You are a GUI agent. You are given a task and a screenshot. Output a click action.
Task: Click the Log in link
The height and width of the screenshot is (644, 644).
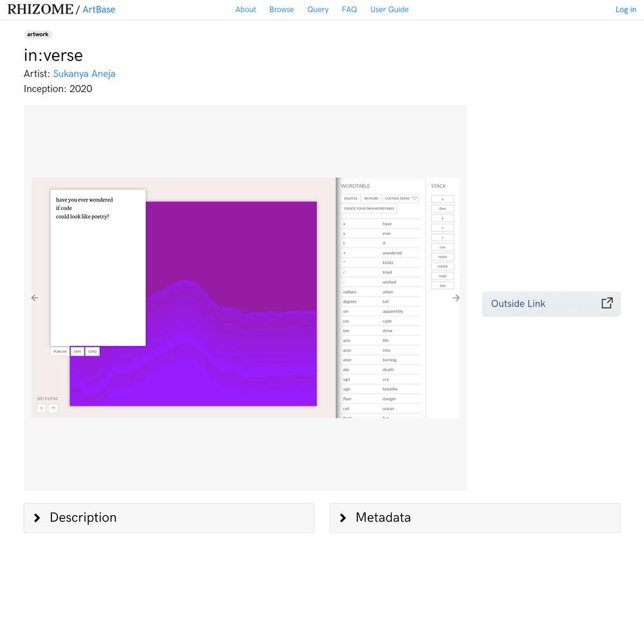coord(625,10)
